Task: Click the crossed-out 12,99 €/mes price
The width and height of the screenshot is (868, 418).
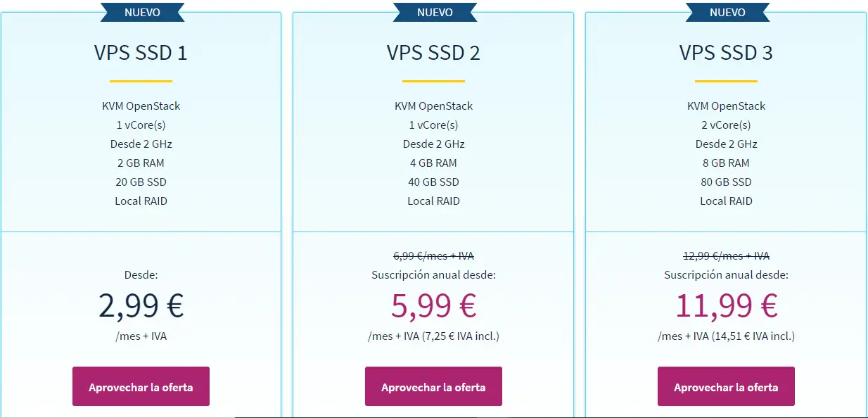Action: point(726,256)
